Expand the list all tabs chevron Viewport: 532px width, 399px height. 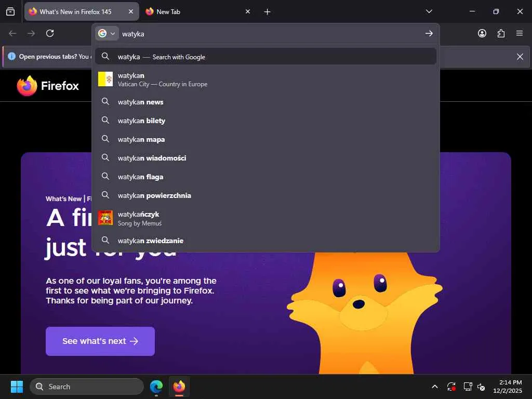pyautogui.click(x=429, y=11)
